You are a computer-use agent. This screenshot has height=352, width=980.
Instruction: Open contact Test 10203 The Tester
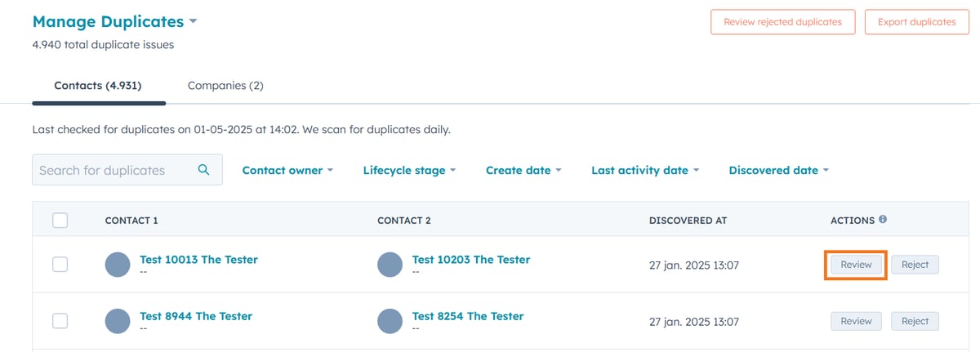[x=471, y=260]
